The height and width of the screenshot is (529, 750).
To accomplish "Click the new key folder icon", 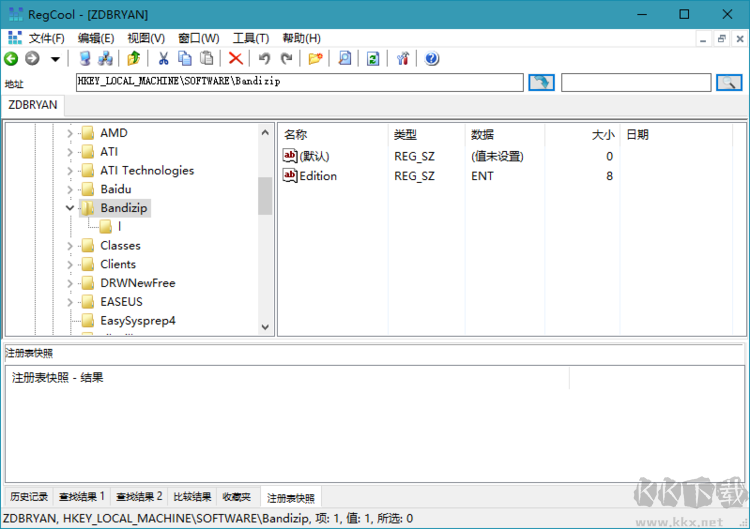I will coord(315,58).
